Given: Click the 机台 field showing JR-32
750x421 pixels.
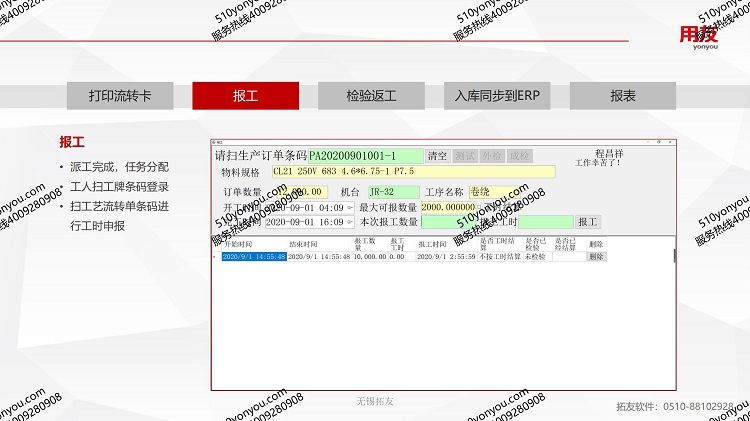Looking at the screenshot, I should coord(393,191).
